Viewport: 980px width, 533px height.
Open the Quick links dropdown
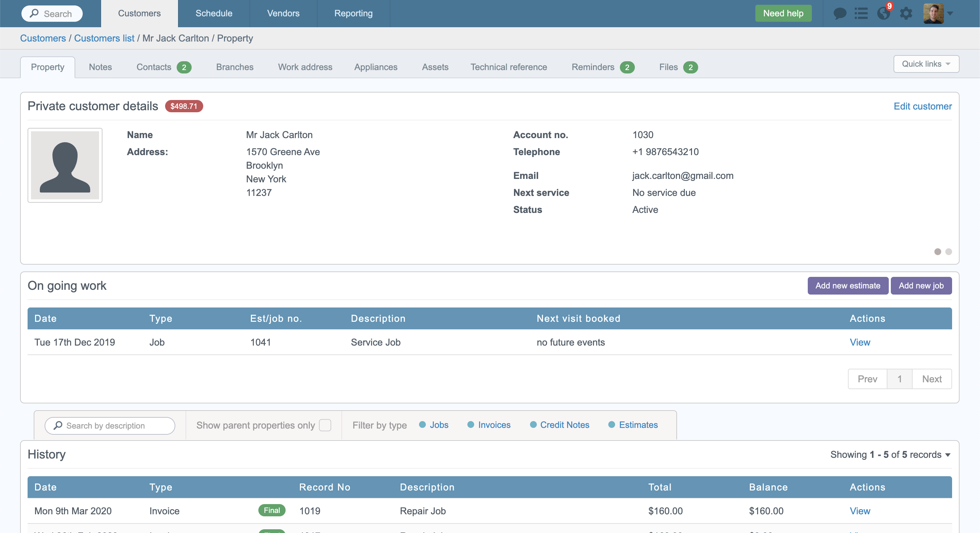click(x=926, y=64)
